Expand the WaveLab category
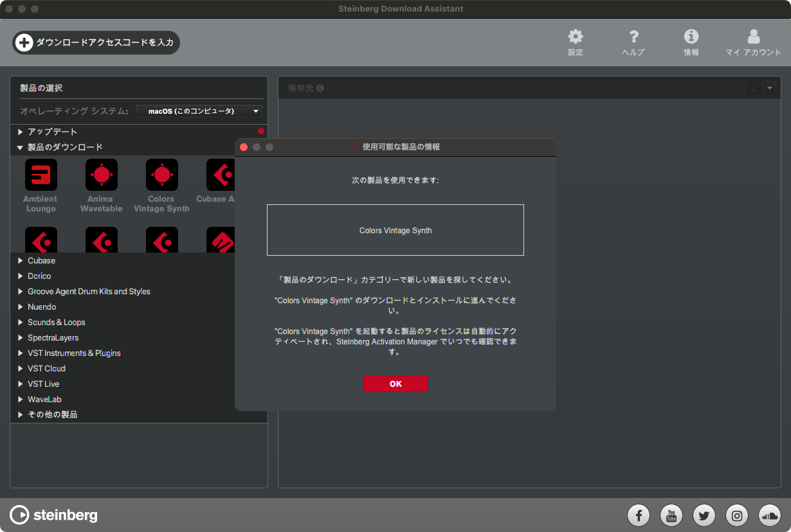 tap(21, 400)
